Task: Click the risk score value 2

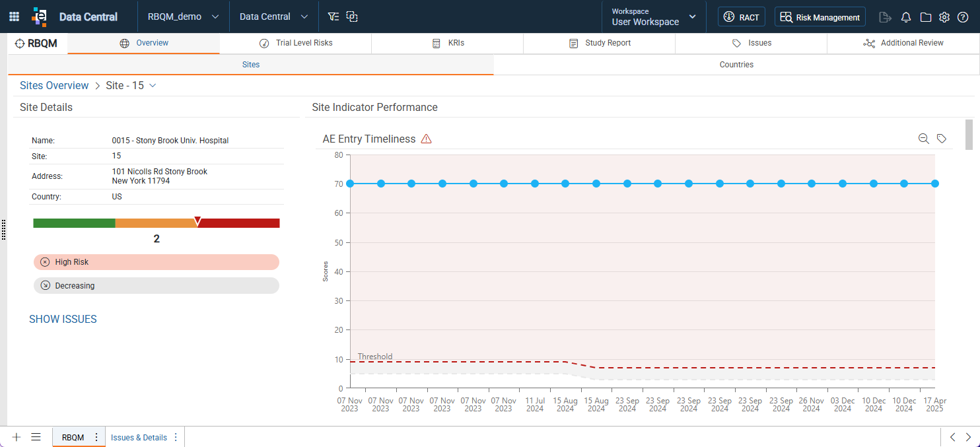Action: [157, 239]
